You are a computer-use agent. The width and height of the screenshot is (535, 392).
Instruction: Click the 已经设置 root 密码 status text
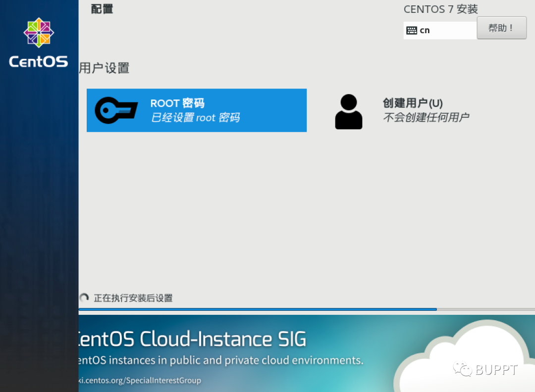pos(195,118)
